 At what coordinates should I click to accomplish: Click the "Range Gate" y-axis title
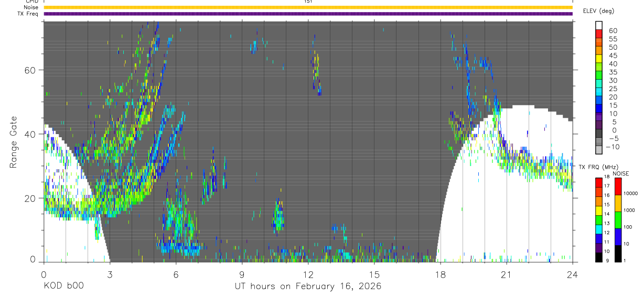(14, 142)
